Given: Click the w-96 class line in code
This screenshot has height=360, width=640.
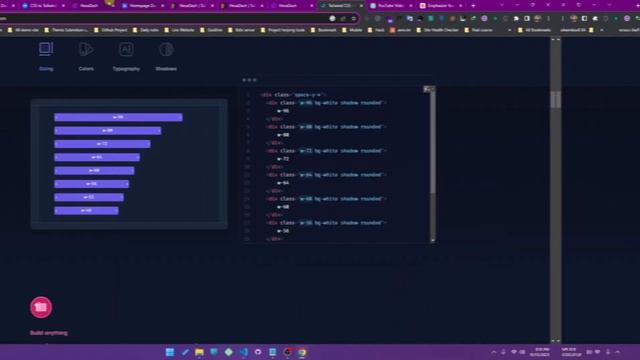Looking at the screenshot, I should tap(326, 103).
